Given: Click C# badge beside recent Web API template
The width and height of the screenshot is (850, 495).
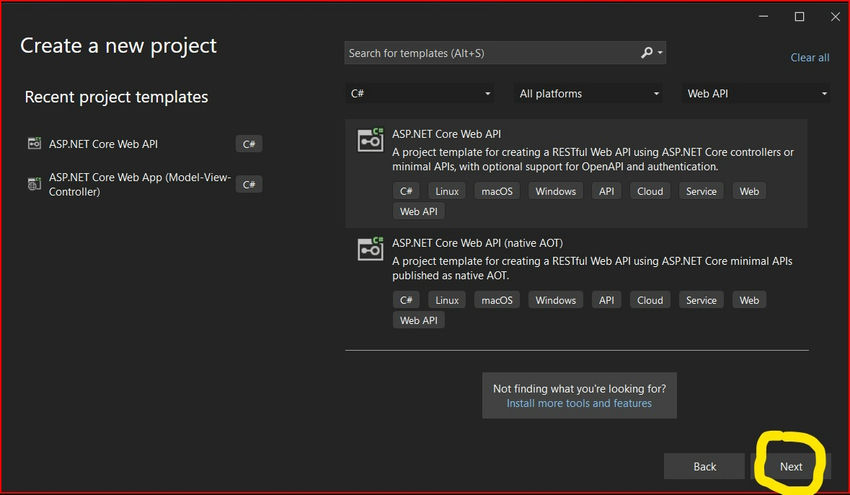Looking at the screenshot, I should (249, 144).
